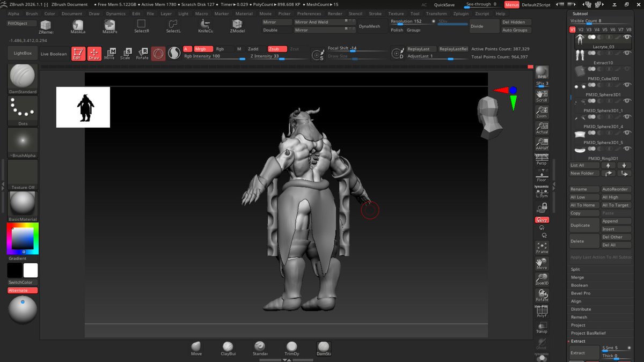The width and height of the screenshot is (644, 362).
Task: Toggle PolyF wireframe display
Action: coord(542,312)
